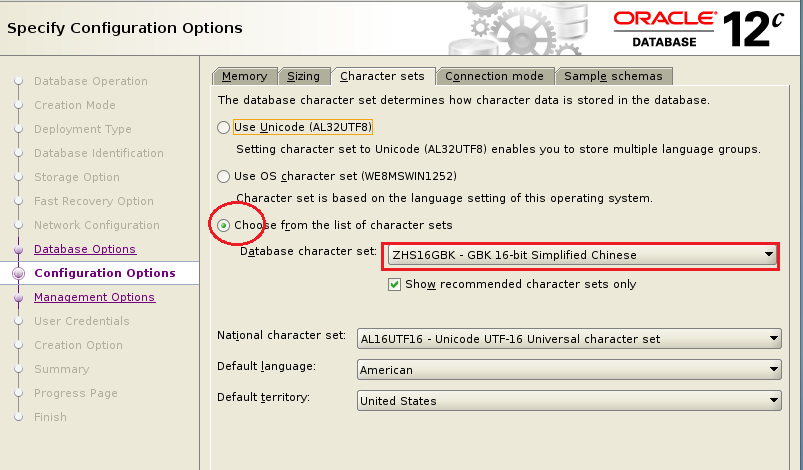Switch to Sample schemas tab
The height and width of the screenshot is (470, 803).
pyautogui.click(x=614, y=76)
